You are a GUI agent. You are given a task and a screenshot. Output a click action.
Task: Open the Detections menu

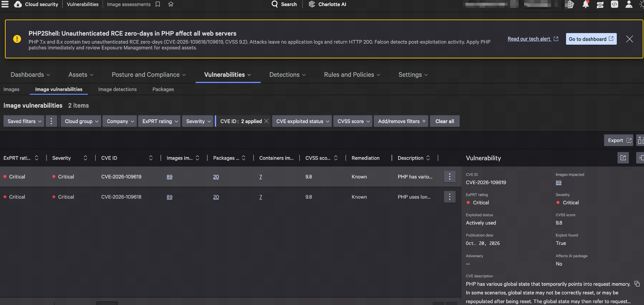click(x=287, y=75)
